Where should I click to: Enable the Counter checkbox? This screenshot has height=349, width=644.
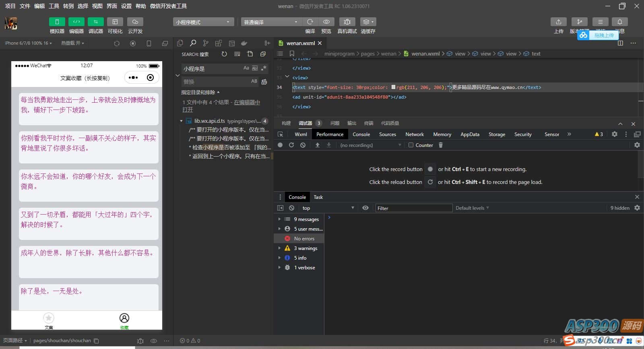pyautogui.click(x=411, y=145)
